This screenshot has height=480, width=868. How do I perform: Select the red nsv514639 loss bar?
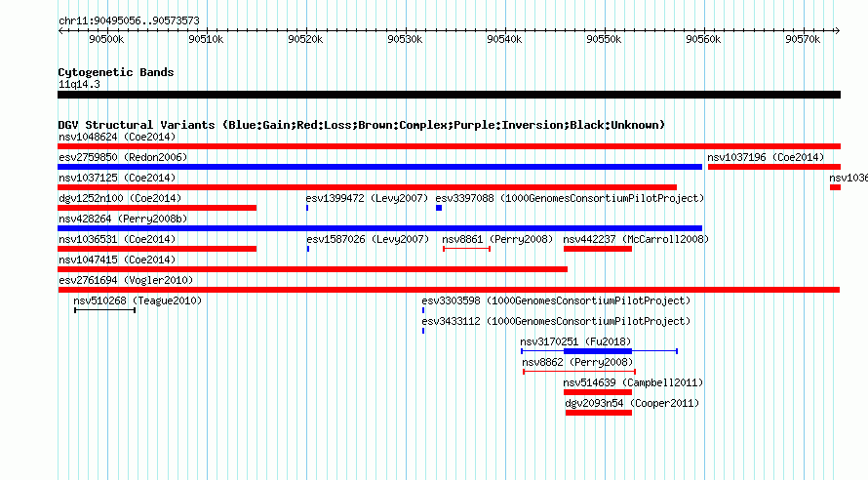coord(598,392)
